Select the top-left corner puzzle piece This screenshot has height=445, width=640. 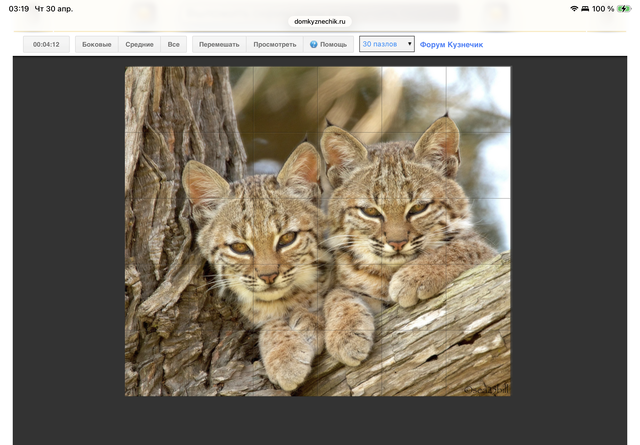(156, 99)
